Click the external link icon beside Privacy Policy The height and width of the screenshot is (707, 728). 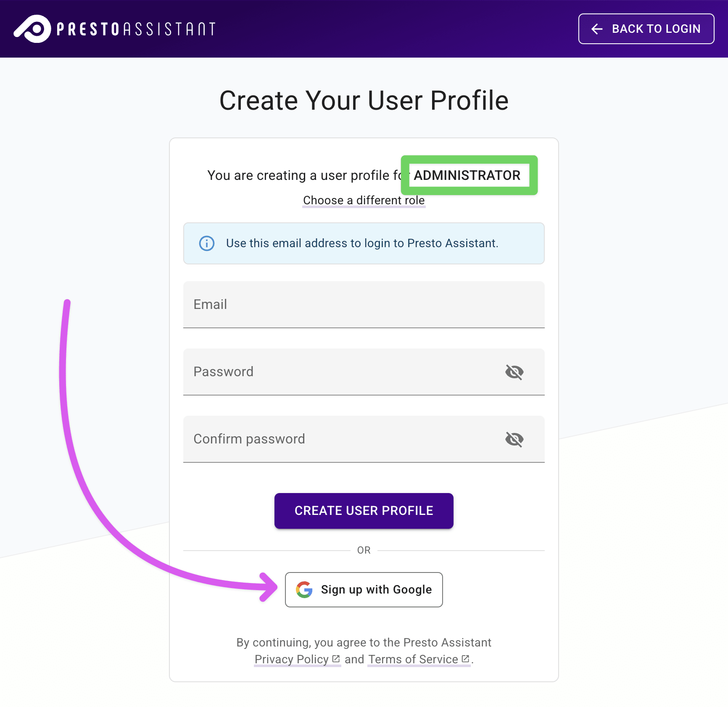336,658
